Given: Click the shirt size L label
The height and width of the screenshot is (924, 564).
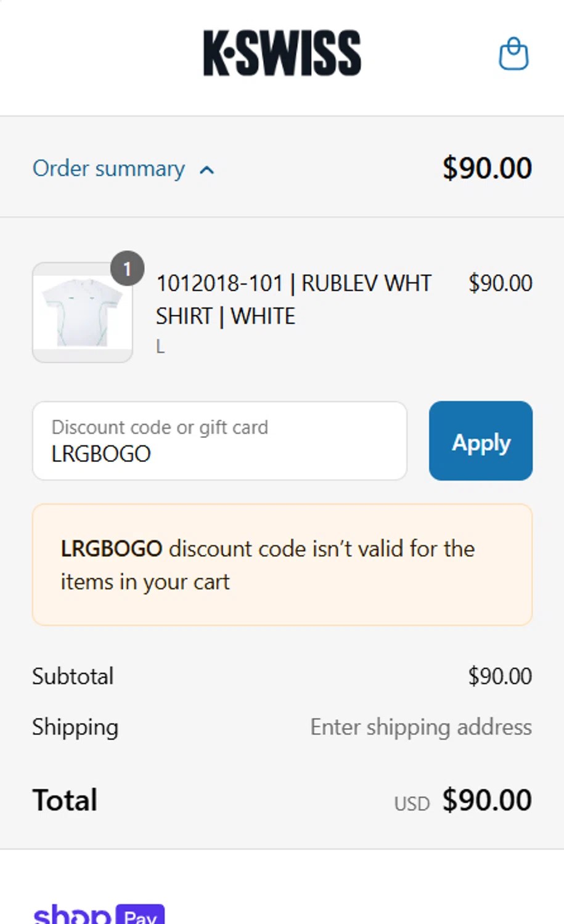Looking at the screenshot, I should pyautogui.click(x=160, y=347).
